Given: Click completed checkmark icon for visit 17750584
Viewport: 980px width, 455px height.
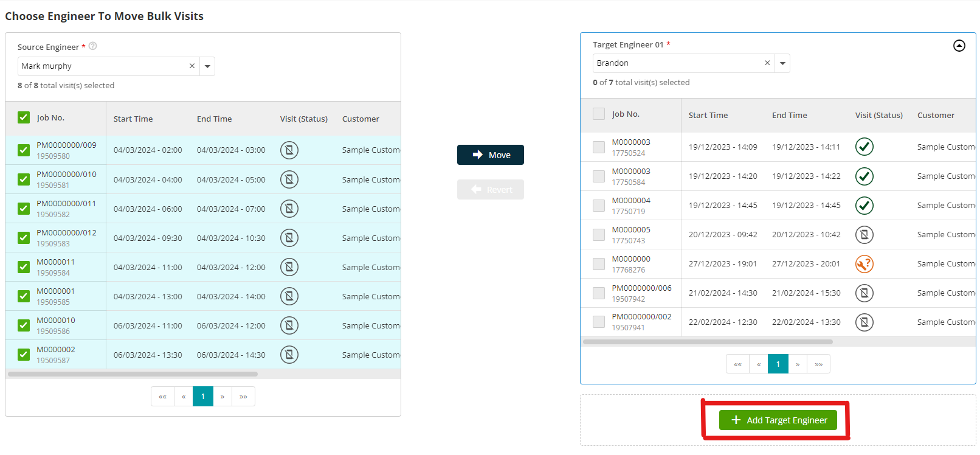Looking at the screenshot, I should coord(864,176).
